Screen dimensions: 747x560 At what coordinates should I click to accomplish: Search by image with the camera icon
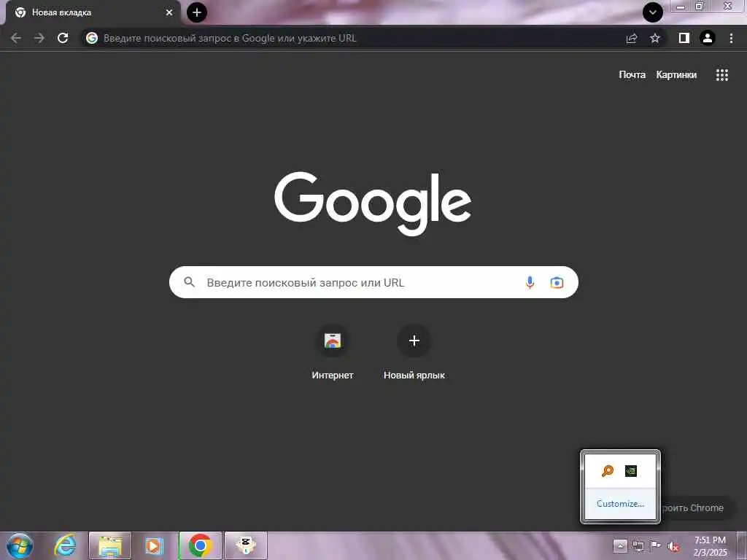557,282
